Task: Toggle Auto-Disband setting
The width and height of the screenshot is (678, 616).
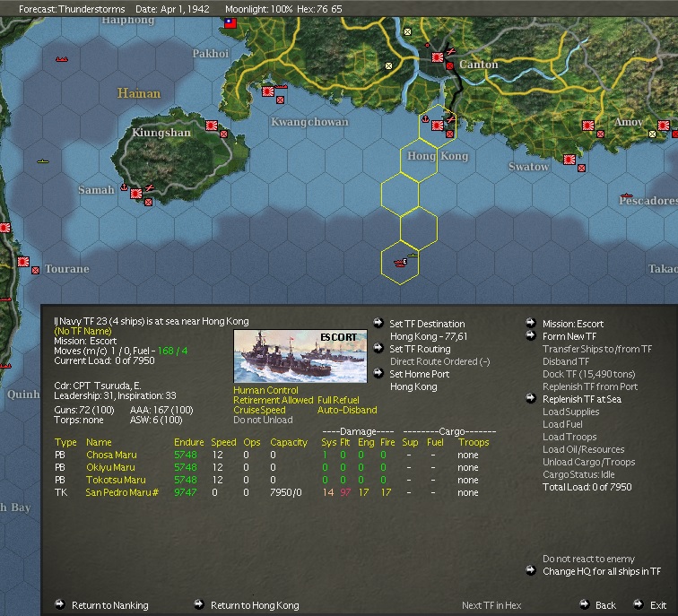Action: [347, 410]
